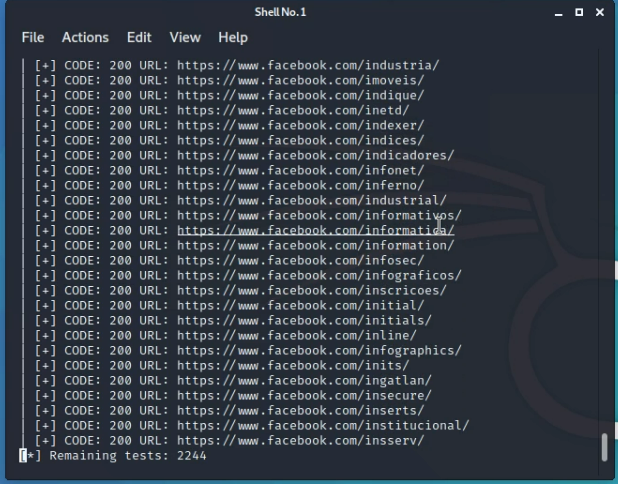Screen dimensions: 618x484
Task: Click the facebook.com/indicadores/ URL text
Action: (x=316, y=155)
